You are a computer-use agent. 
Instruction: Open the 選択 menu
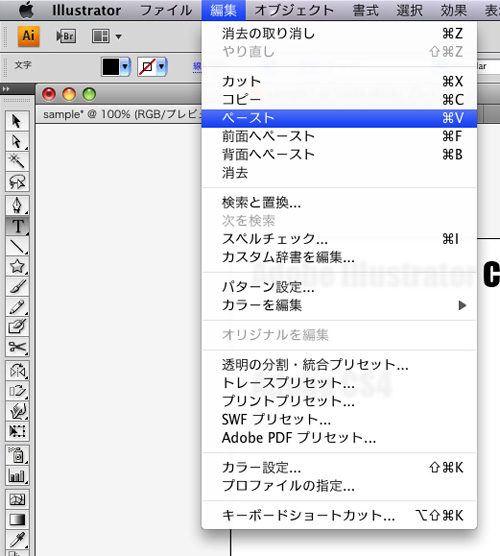(410, 10)
